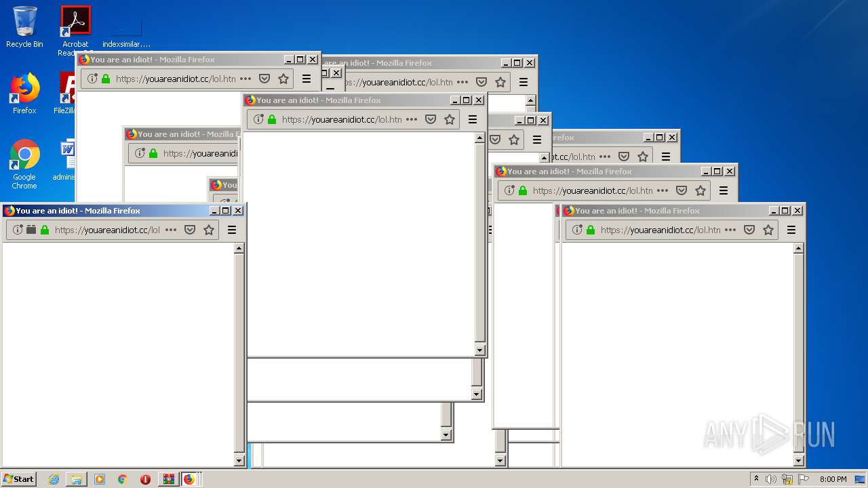This screenshot has width=868, height=488.
Task: Click scroll-down arrow of bottom-left Firefox window
Action: pyautogui.click(x=239, y=461)
